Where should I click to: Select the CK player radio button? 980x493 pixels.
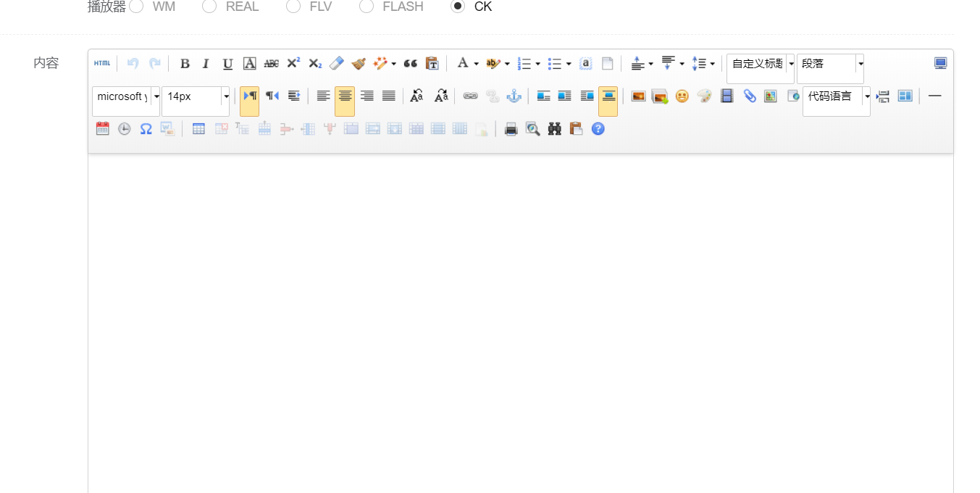click(457, 7)
